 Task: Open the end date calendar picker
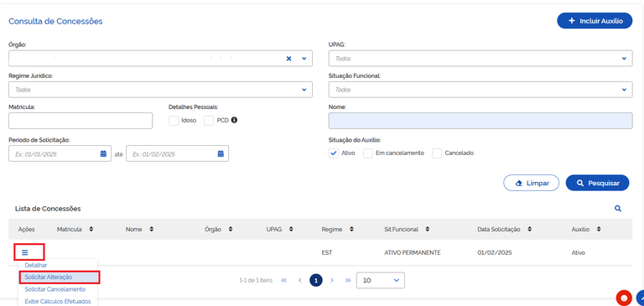click(x=221, y=153)
